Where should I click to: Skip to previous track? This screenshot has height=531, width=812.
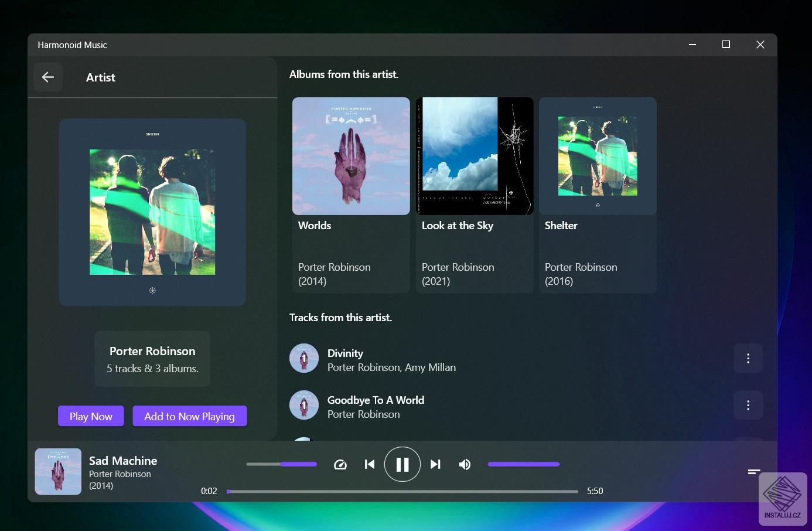[370, 464]
